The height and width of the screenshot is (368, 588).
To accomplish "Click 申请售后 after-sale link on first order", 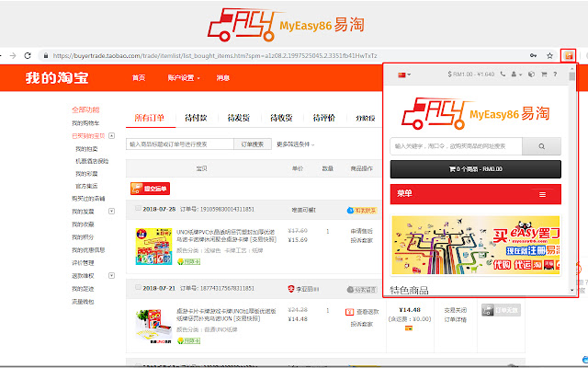I will click(361, 231).
